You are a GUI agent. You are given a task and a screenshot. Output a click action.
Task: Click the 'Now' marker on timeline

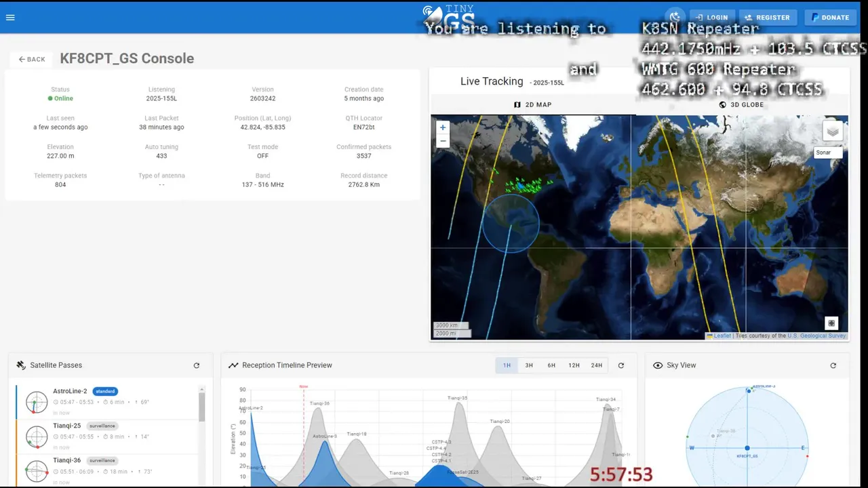303,387
